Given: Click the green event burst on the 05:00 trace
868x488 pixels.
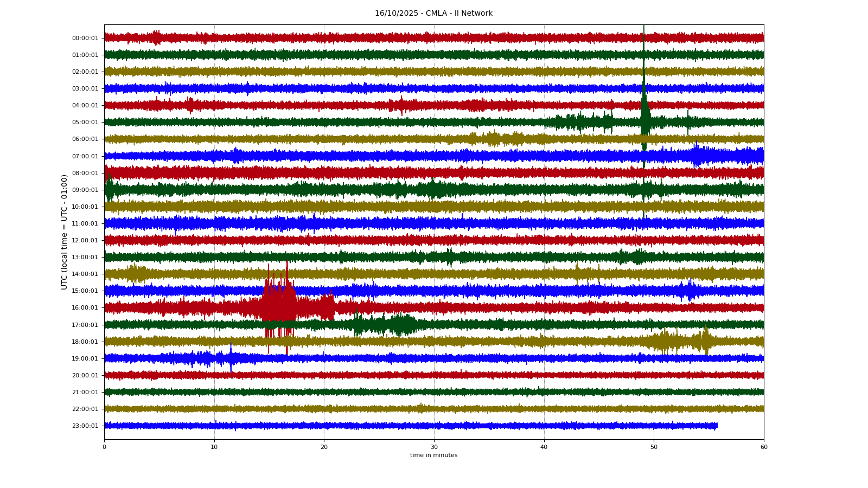Looking at the screenshot, I should click(x=644, y=120).
